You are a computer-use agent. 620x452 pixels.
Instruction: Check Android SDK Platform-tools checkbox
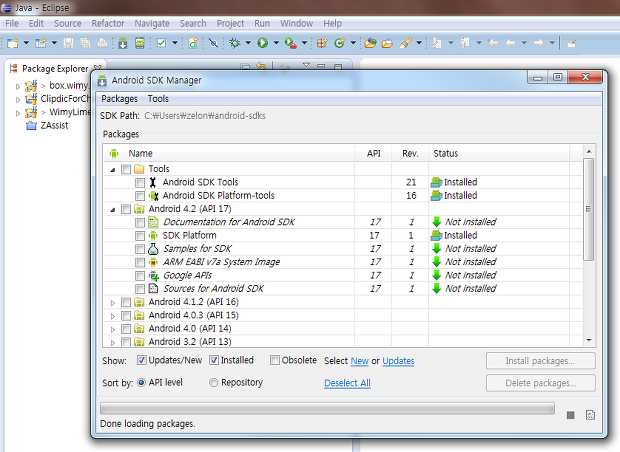[140, 196]
